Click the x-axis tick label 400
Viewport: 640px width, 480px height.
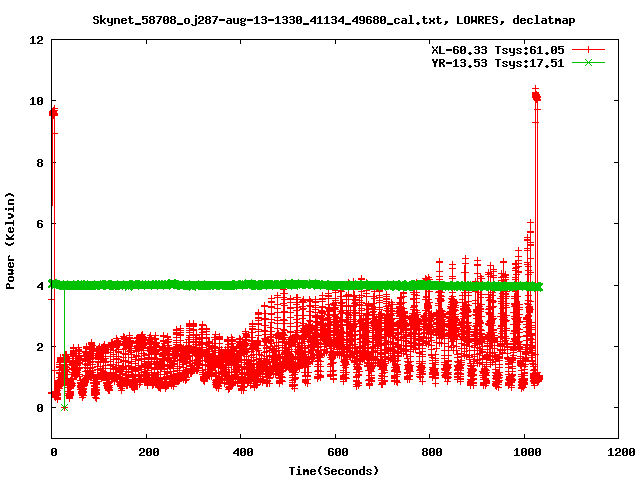point(243,452)
